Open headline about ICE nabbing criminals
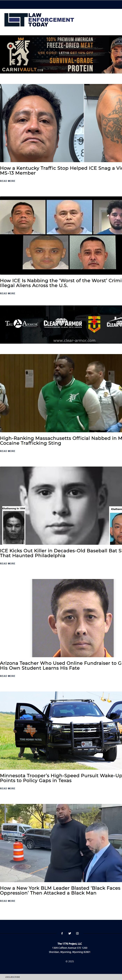The width and height of the screenshot is (122, 980). point(61,283)
